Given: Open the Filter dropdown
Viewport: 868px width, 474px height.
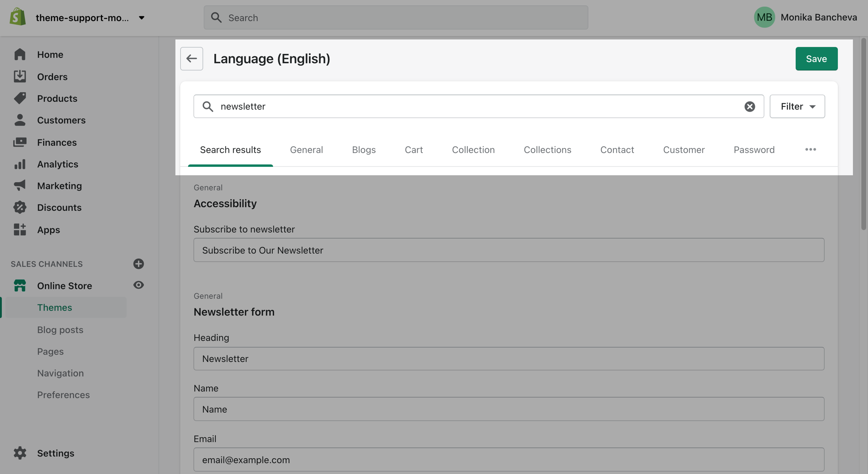Looking at the screenshot, I should (797, 107).
